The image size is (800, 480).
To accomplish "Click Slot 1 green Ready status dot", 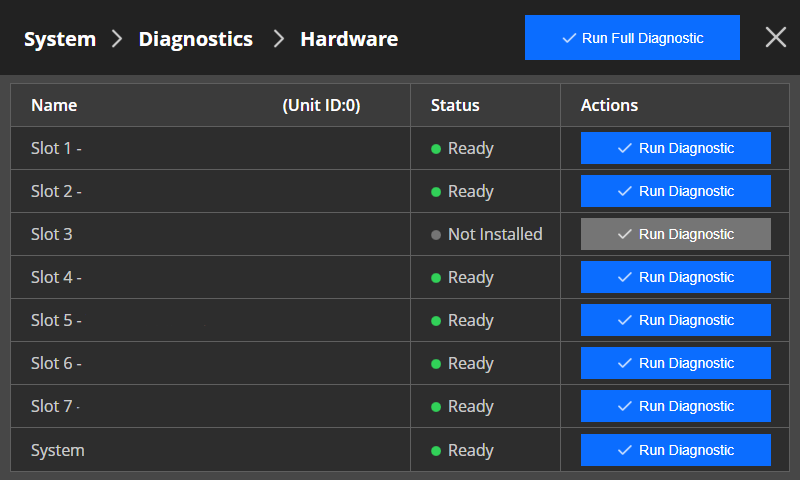I will coord(436,149).
